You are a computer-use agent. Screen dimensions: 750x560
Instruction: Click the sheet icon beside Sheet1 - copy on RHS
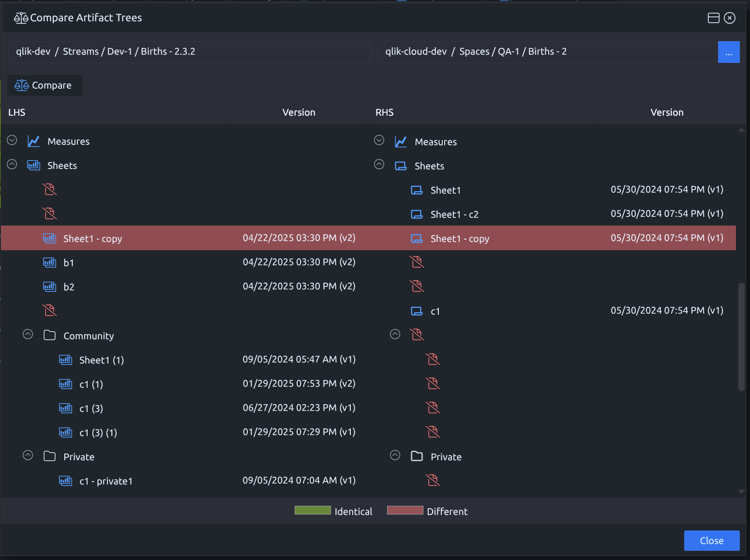coord(417,238)
